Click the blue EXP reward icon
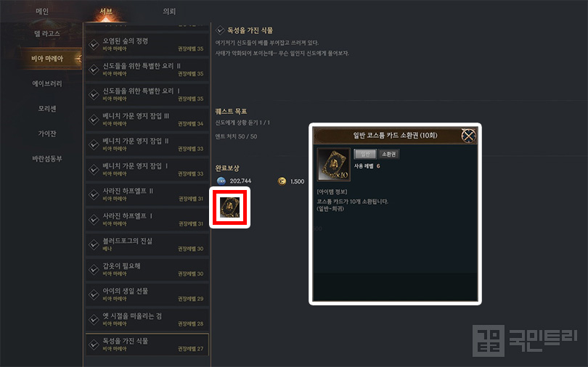This screenshot has width=588, height=367. 221,181
